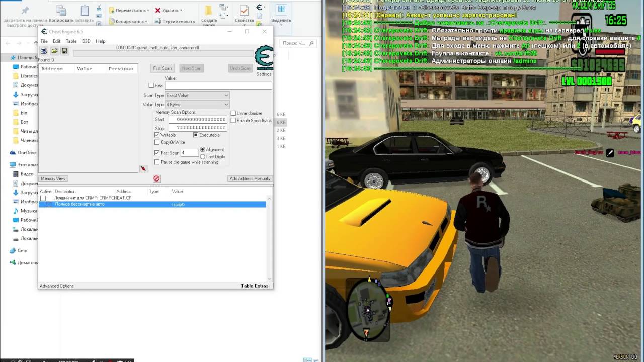
Task: Click the Network icon in Explorer sidebar
Action: click(13, 250)
